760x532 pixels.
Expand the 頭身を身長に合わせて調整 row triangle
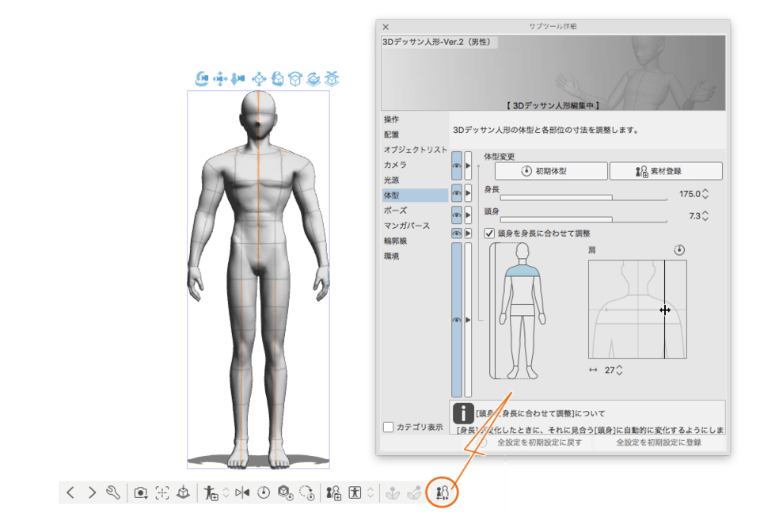(x=468, y=234)
